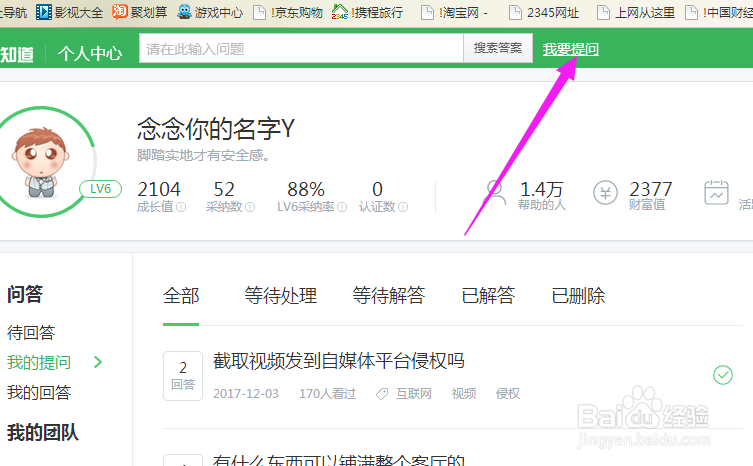
Task: Click the 2377 财富值 value
Action: [651, 189]
